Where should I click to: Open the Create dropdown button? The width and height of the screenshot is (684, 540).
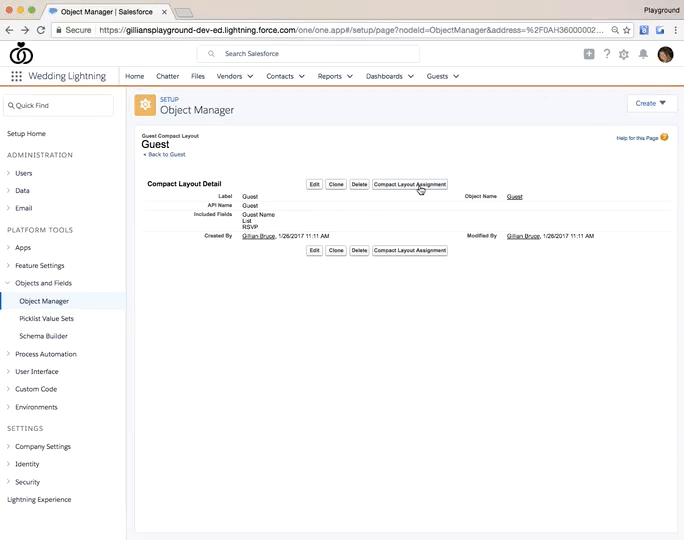[652, 103]
